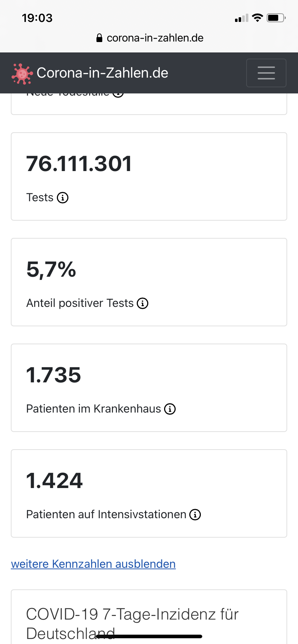Collapse metrics via 'weitere Kennzahlen ausblenden'

(93, 564)
